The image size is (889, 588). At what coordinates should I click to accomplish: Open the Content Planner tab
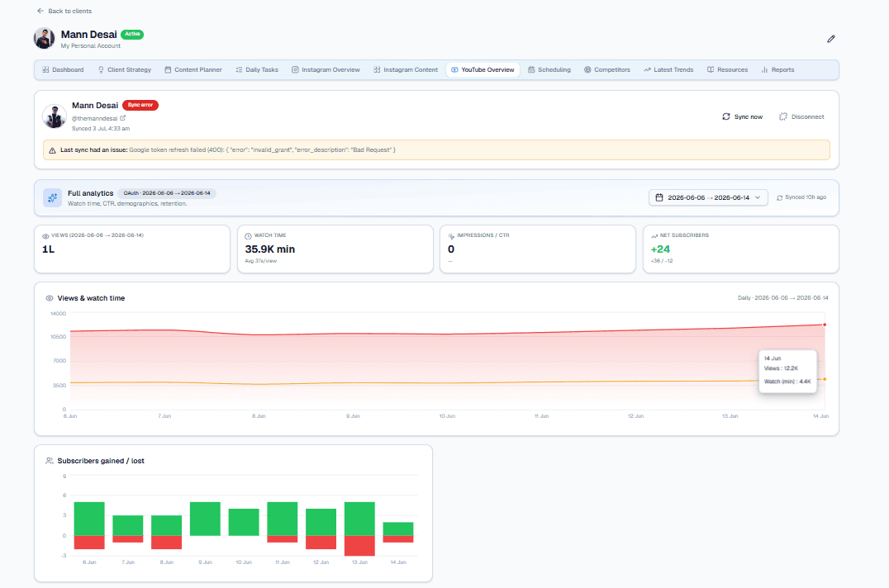(x=193, y=69)
